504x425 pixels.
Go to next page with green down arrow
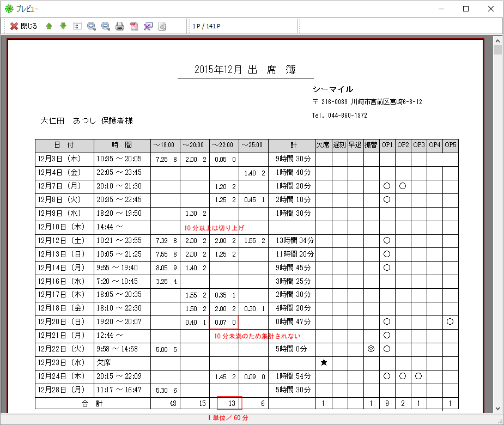pos(63,26)
